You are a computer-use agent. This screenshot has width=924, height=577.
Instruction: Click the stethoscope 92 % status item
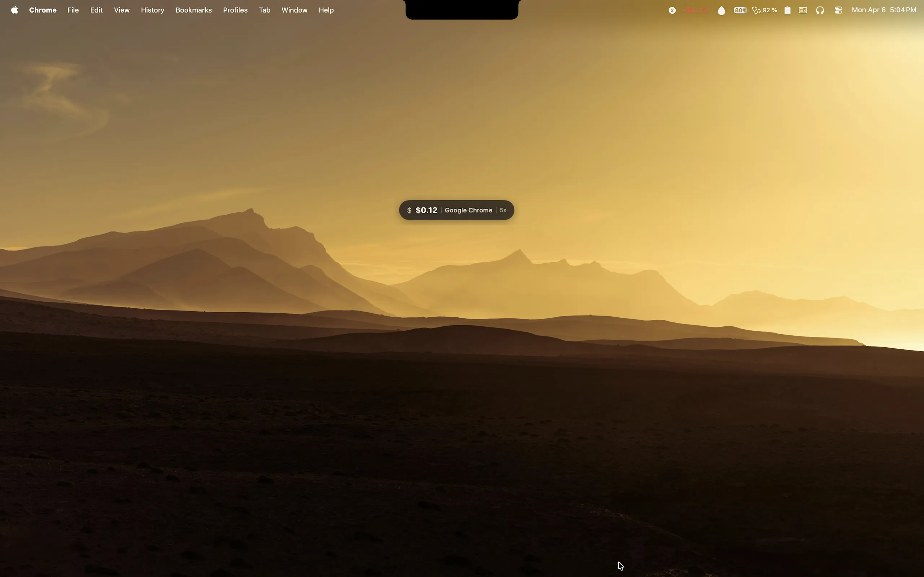(x=764, y=10)
